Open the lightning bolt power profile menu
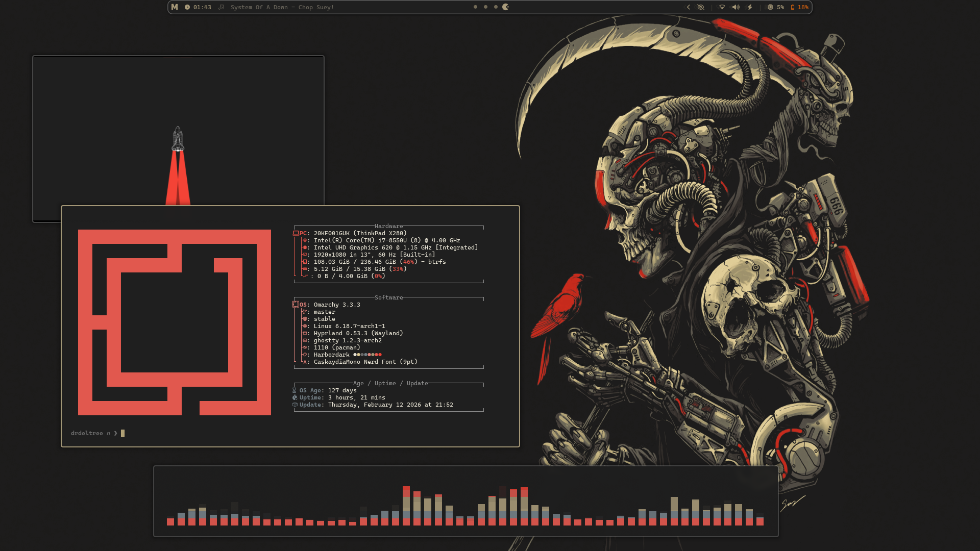The height and width of the screenshot is (551, 980). click(750, 7)
